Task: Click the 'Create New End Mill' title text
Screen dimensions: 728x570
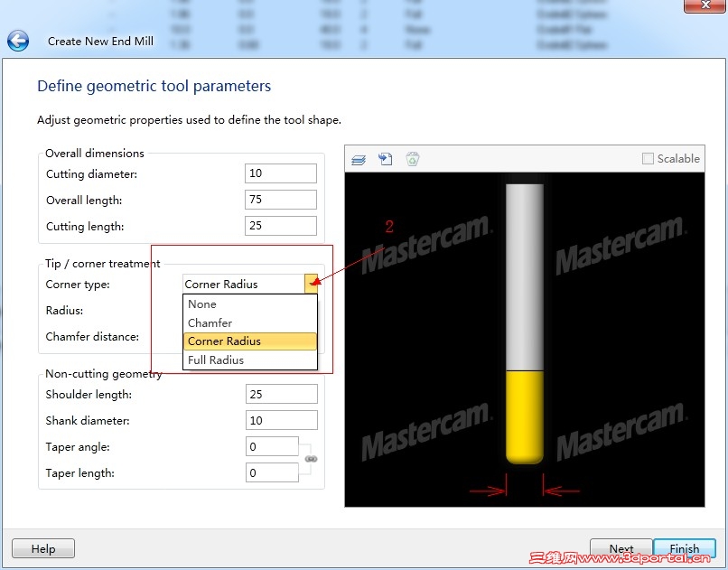Action: click(x=100, y=42)
